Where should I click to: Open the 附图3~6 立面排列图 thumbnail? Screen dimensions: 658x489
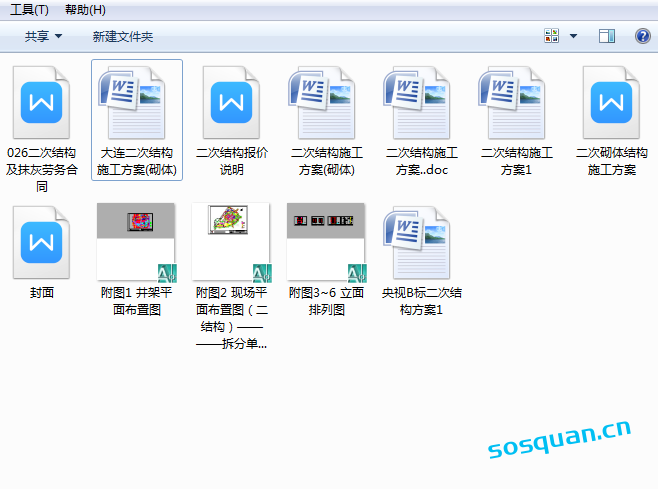[x=326, y=242]
